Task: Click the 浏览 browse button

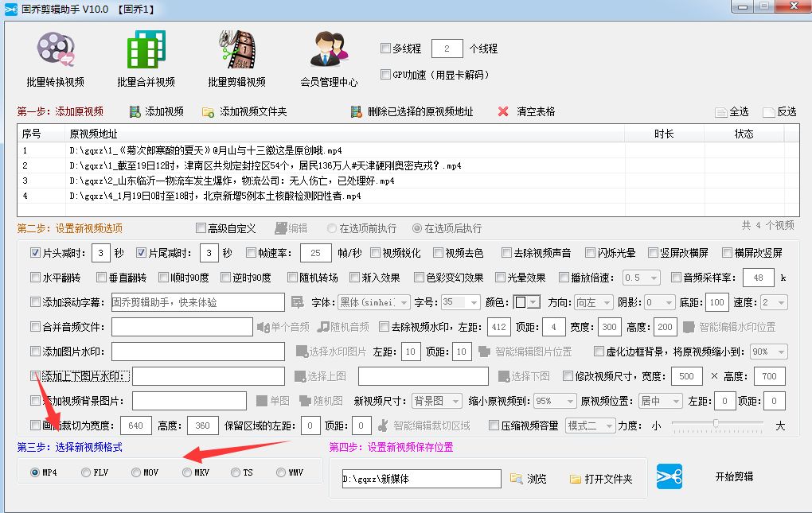Action: tap(530, 478)
